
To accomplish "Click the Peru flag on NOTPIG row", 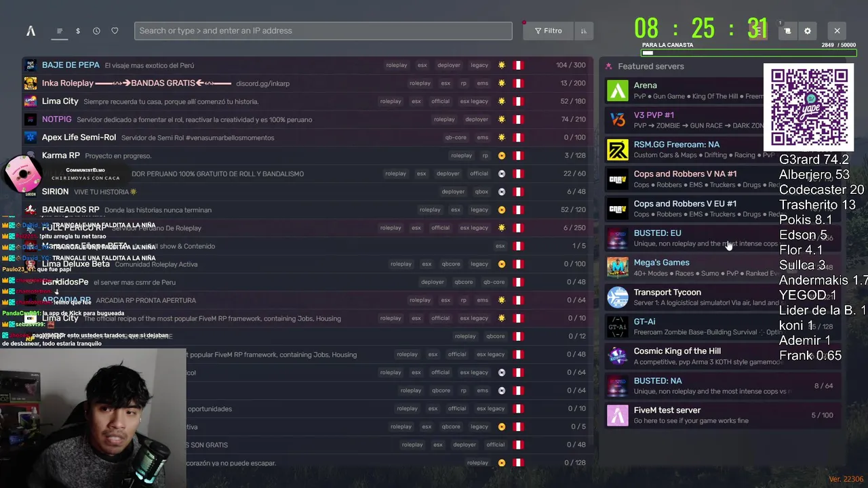I will 518,119.
